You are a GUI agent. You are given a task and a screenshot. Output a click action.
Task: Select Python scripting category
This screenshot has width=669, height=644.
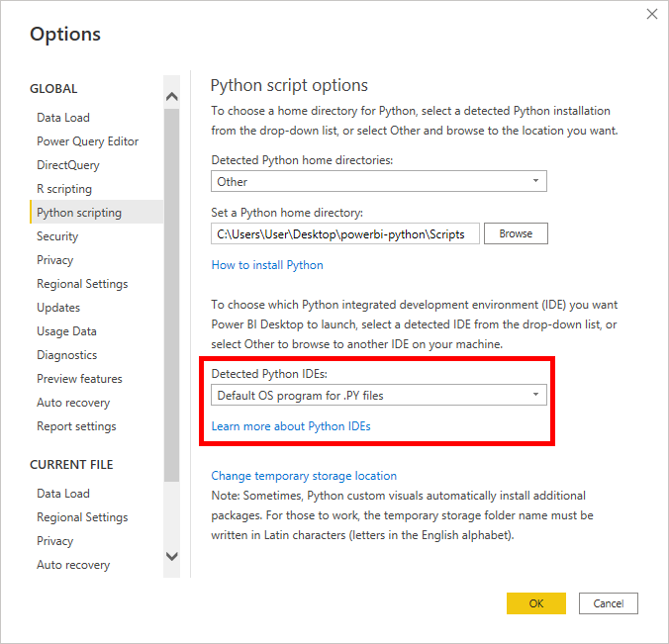[96, 212]
